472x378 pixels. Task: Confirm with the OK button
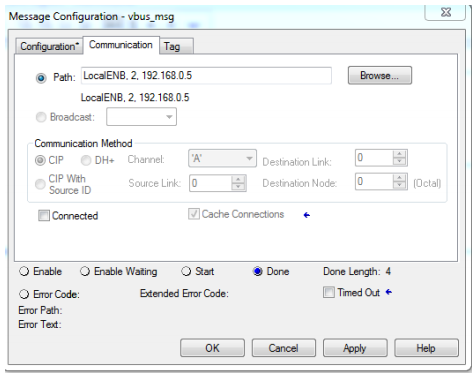[212, 348]
